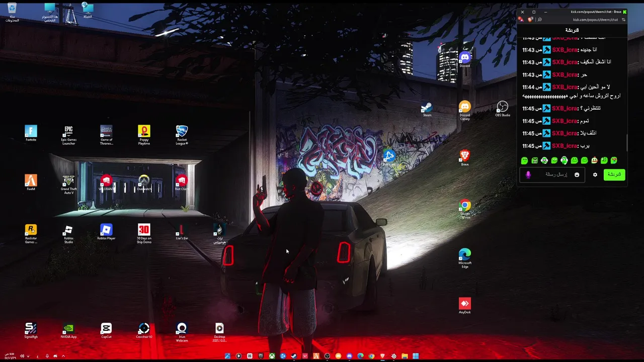The image size is (644, 362).
Task: Open Steam from the taskbar
Action: pyautogui.click(x=294, y=356)
